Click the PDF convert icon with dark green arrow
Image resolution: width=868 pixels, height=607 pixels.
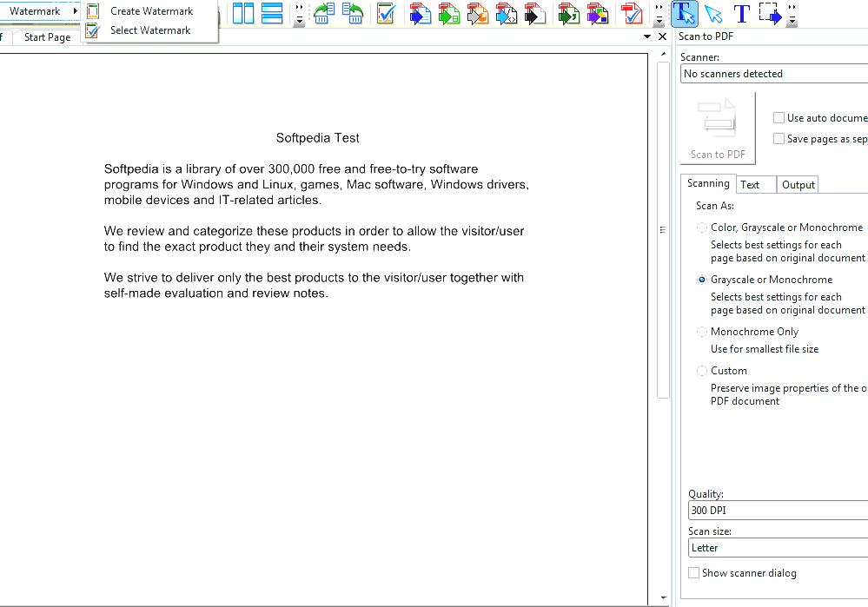coord(568,13)
